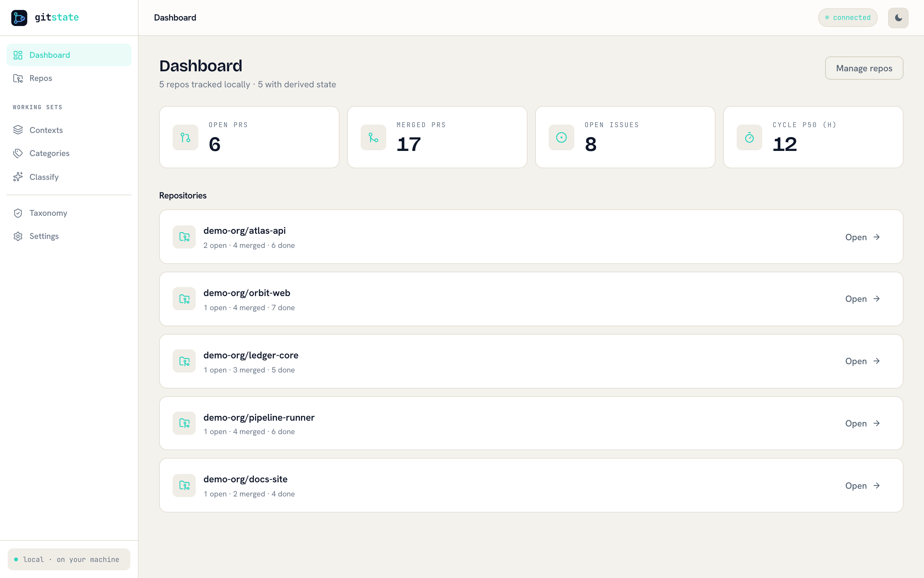The height and width of the screenshot is (578, 924).
Task: Open the demo-org/docs-site repo link
Action: coord(862,486)
